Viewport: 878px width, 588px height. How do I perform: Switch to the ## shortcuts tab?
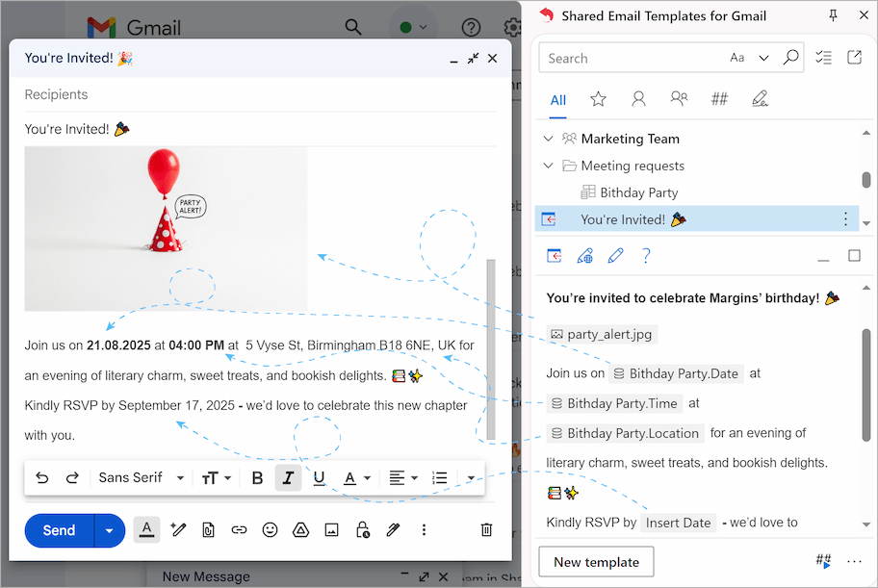pyautogui.click(x=719, y=99)
